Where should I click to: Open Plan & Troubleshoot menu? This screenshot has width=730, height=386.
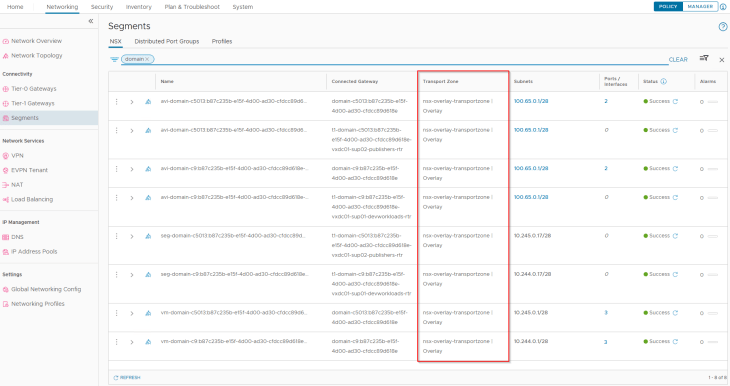192,7
